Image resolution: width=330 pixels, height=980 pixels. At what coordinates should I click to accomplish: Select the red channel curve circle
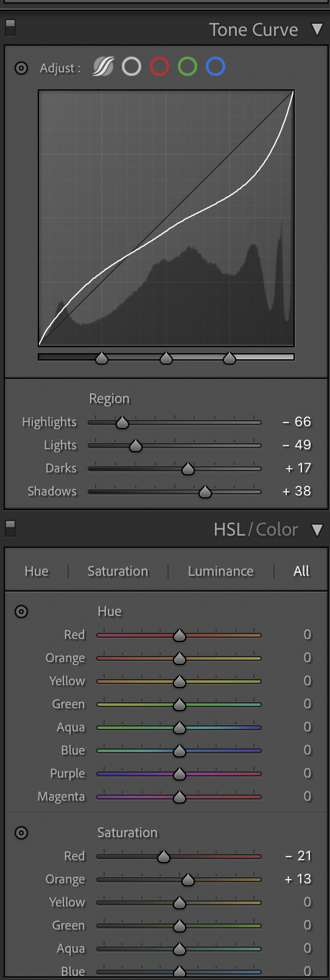pos(160,66)
